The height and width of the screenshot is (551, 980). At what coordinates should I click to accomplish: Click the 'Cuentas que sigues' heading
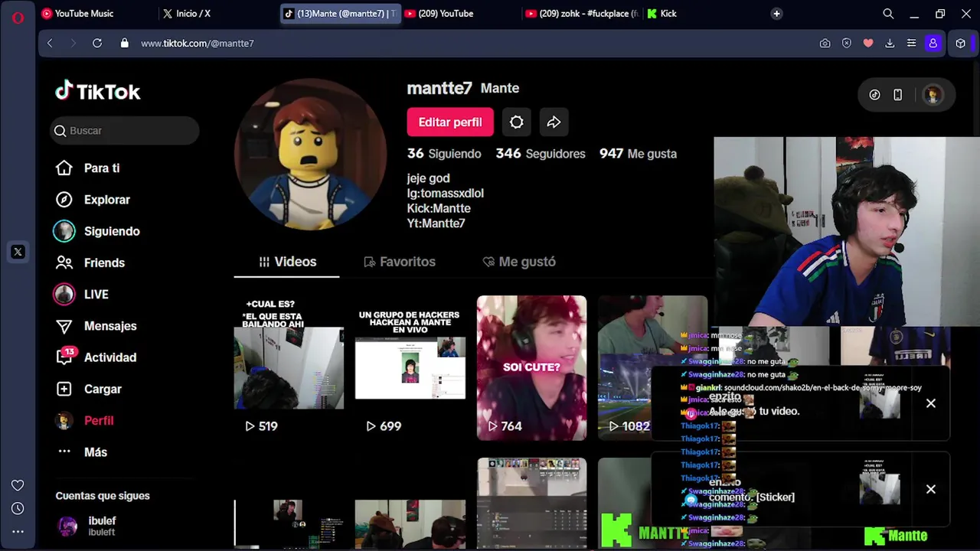coord(103,496)
